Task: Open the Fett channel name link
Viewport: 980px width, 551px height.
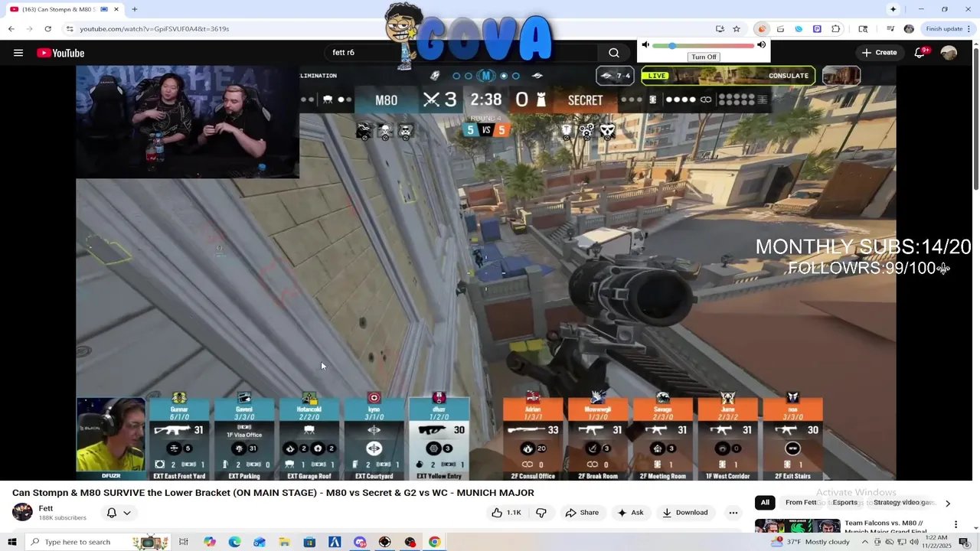Action: tap(46, 508)
